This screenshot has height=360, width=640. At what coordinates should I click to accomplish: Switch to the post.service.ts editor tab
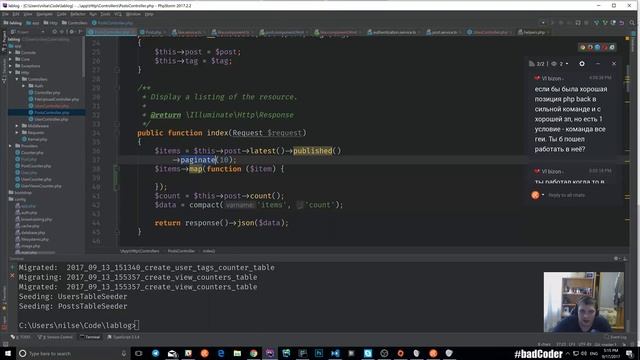444,32
